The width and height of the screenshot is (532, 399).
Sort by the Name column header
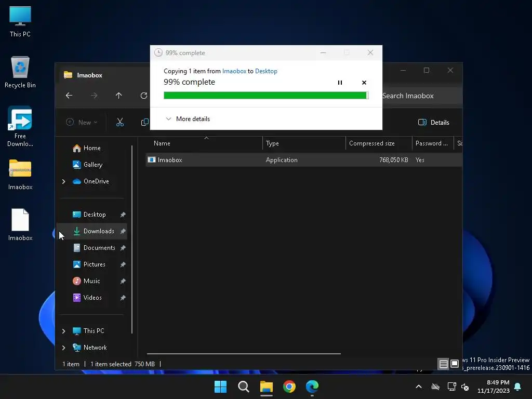[204, 143]
